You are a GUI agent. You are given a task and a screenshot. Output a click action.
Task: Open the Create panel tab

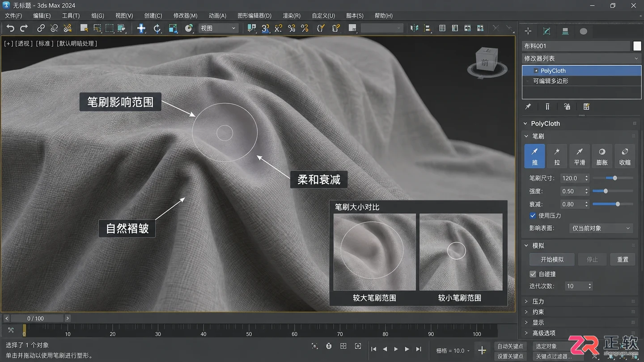pos(528,31)
